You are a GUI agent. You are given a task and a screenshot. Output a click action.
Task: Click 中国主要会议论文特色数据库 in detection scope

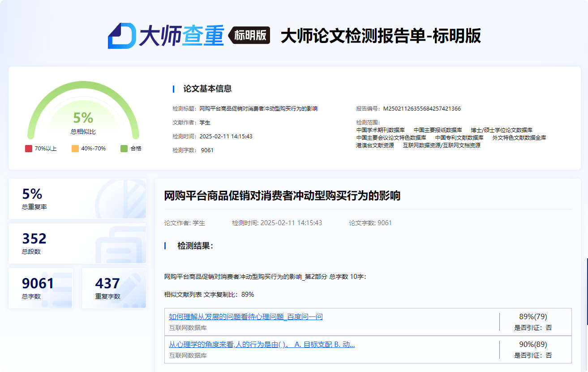[391, 138]
